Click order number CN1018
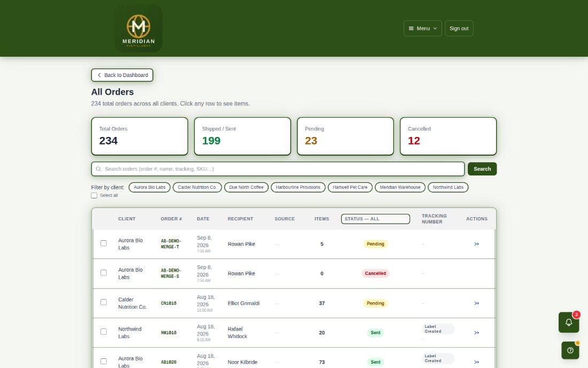Image resolution: width=588 pixels, height=368 pixels. 169,303
